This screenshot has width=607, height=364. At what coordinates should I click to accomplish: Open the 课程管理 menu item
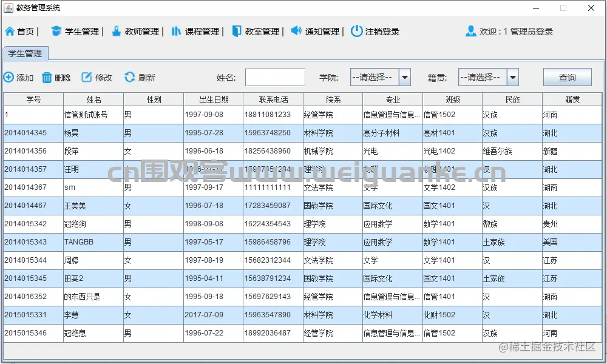pos(202,32)
